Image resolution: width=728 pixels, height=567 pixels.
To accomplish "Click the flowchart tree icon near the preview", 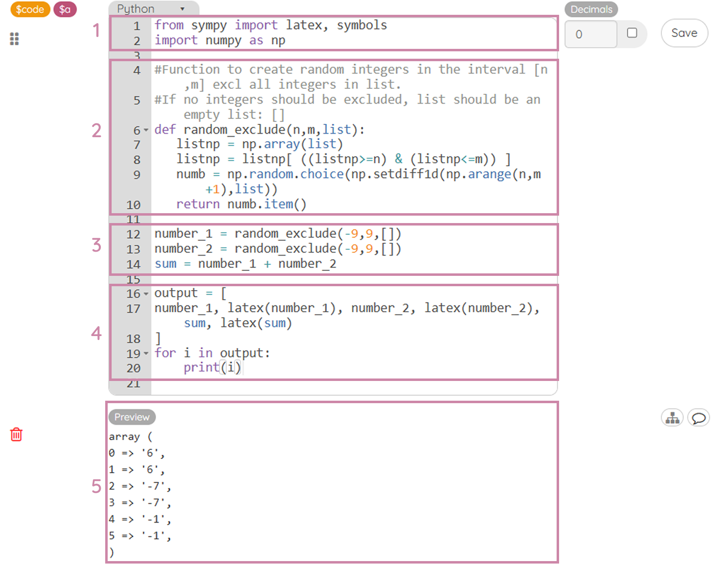I will [x=672, y=417].
